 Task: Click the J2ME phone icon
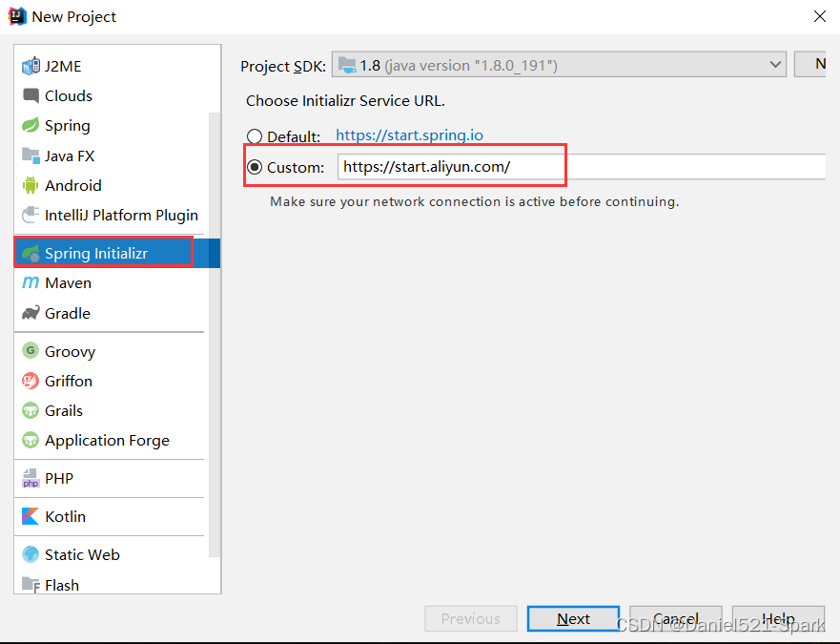pos(31,66)
